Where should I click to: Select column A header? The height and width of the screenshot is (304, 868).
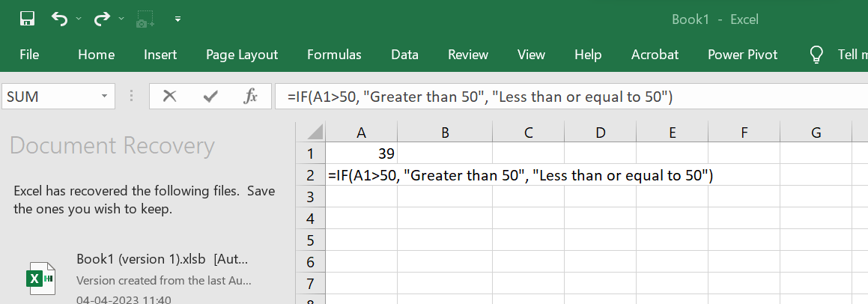tap(362, 133)
